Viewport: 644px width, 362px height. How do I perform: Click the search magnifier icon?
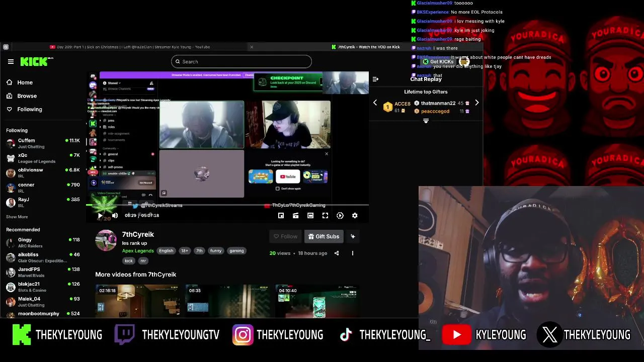tap(178, 61)
